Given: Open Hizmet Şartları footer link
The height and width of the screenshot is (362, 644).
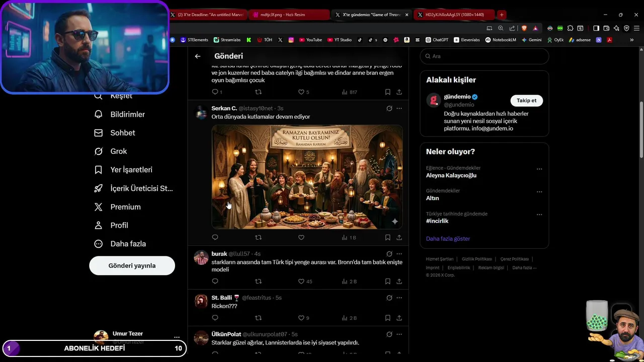Looking at the screenshot, I should click(x=439, y=259).
